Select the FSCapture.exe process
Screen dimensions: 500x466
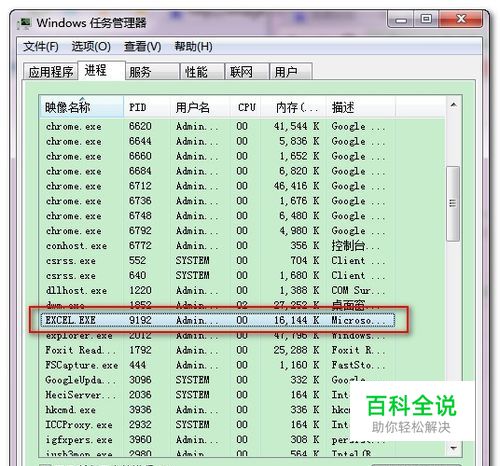point(217,365)
